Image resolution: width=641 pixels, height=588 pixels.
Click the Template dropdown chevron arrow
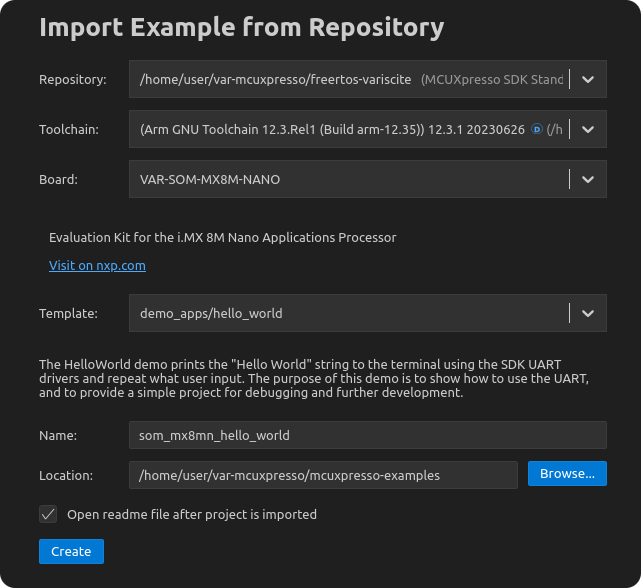(x=588, y=313)
